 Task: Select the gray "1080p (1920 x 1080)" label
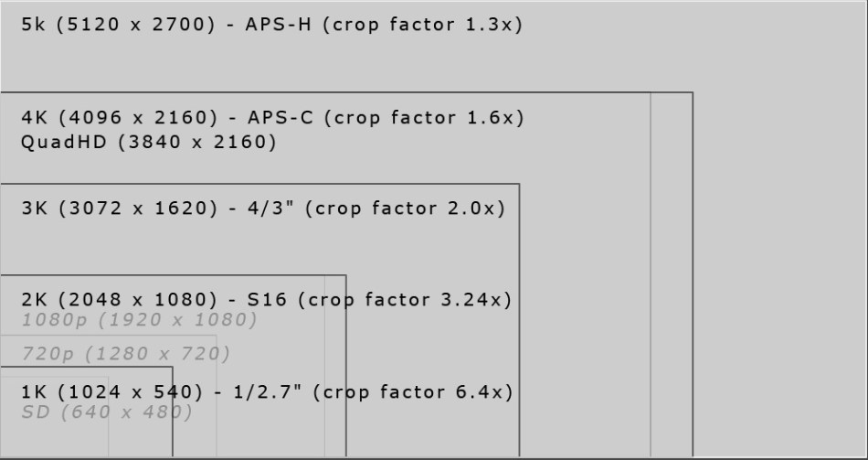point(139,320)
